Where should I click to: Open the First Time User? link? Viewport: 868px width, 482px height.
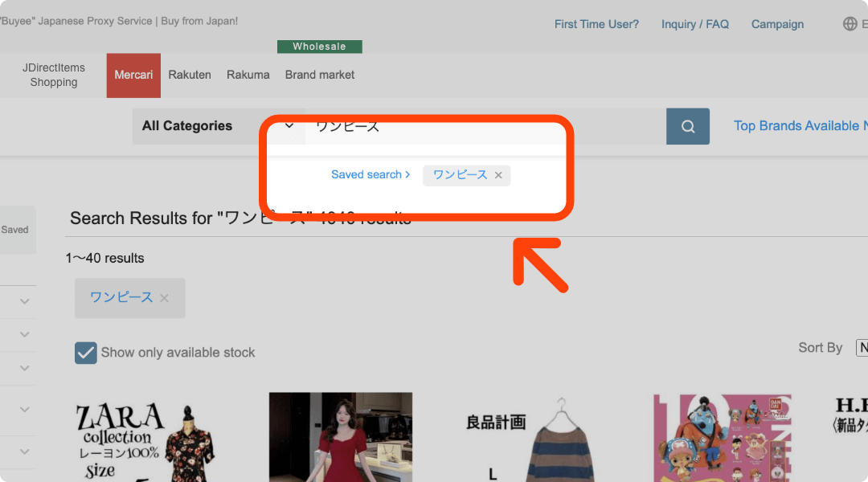596,24
